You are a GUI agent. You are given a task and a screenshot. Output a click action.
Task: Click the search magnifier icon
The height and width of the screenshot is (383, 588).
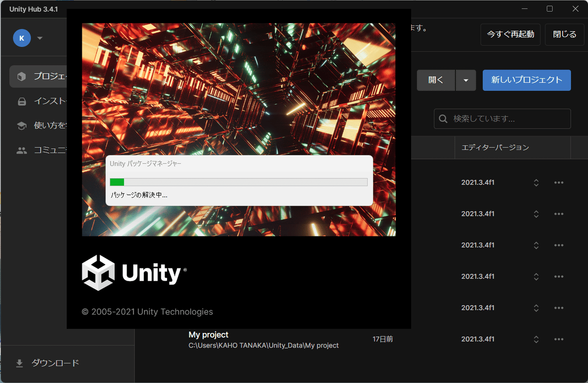443,119
